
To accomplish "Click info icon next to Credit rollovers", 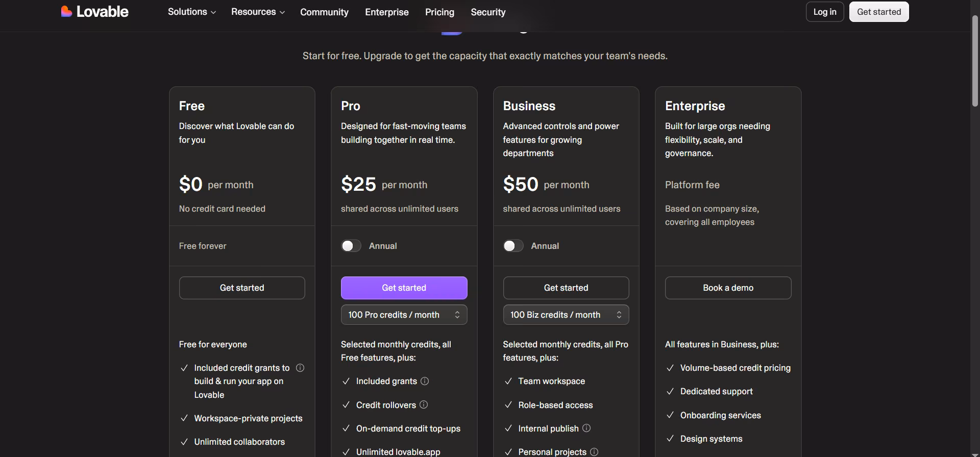I will click(x=424, y=404).
